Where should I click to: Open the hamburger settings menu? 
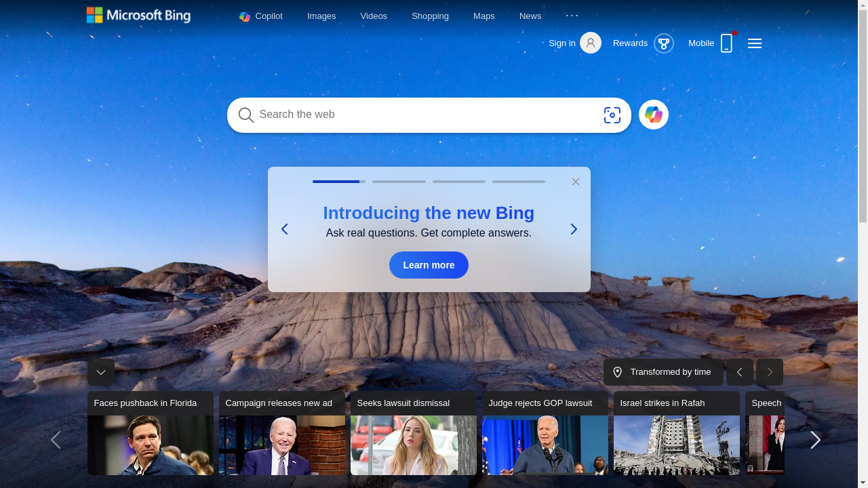pyautogui.click(x=754, y=43)
